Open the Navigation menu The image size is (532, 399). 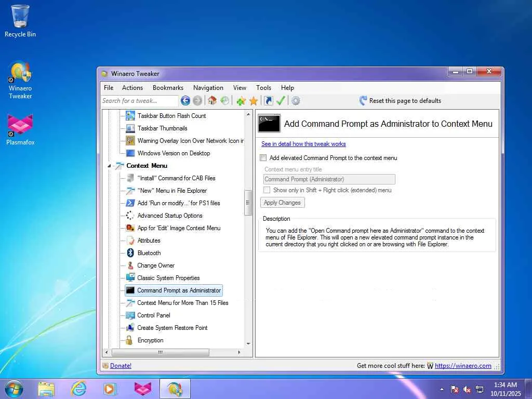coord(208,87)
